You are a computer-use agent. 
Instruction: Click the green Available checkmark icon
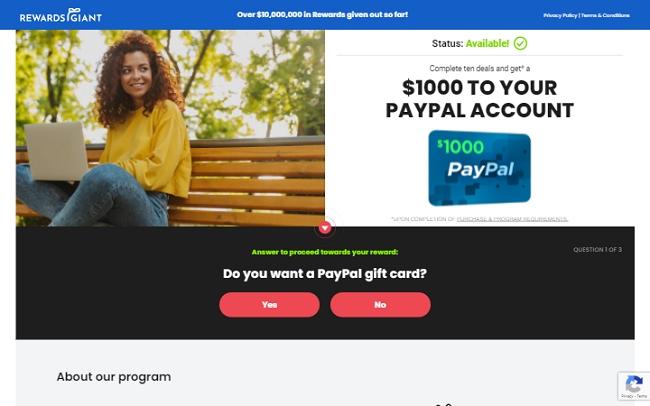tap(520, 43)
